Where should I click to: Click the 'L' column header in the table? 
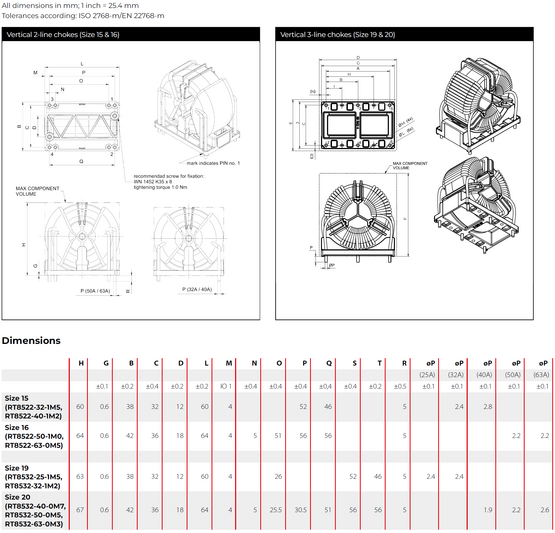[x=206, y=363]
